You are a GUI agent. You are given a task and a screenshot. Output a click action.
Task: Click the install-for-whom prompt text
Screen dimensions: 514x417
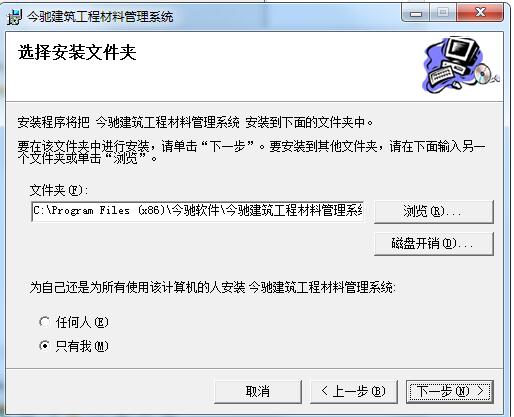tap(212, 287)
